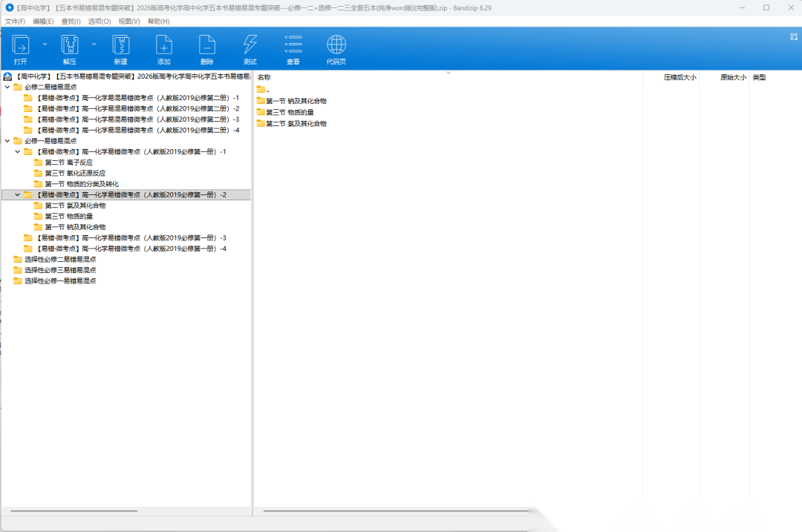Image resolution: width=802 pixels, height=532 pixels.
Task: Click the 解压 (Extract) toolbar icon
Action: pyautogui.click(x=70, y=49)
